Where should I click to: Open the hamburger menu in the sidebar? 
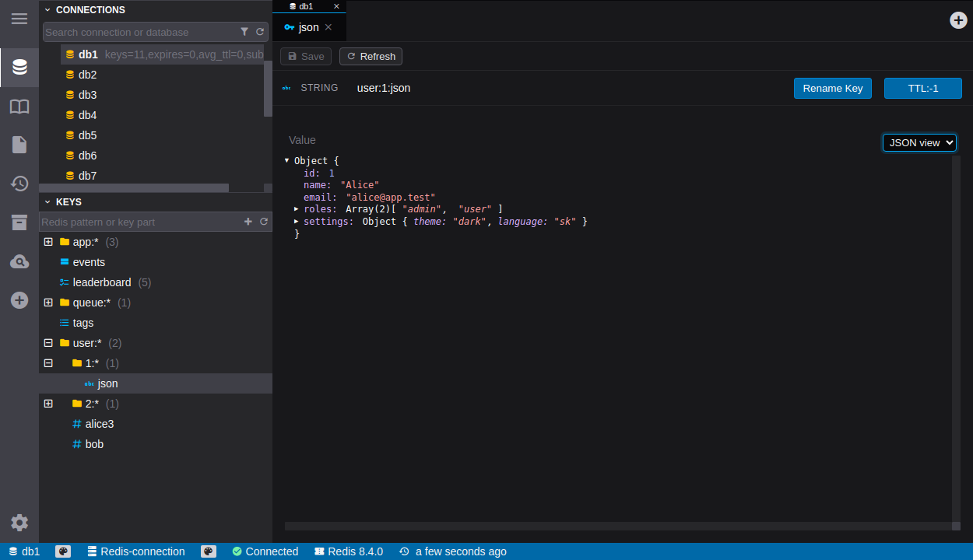click(x=19, y=18)
